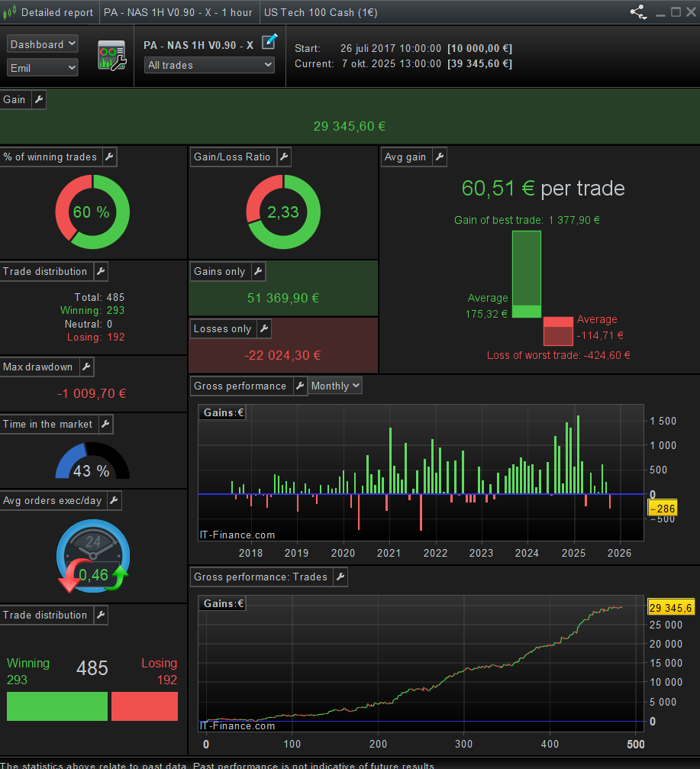Open the All trades filter dropdown
The height and width of the screenshot is (769, 700).
[209, 65]
